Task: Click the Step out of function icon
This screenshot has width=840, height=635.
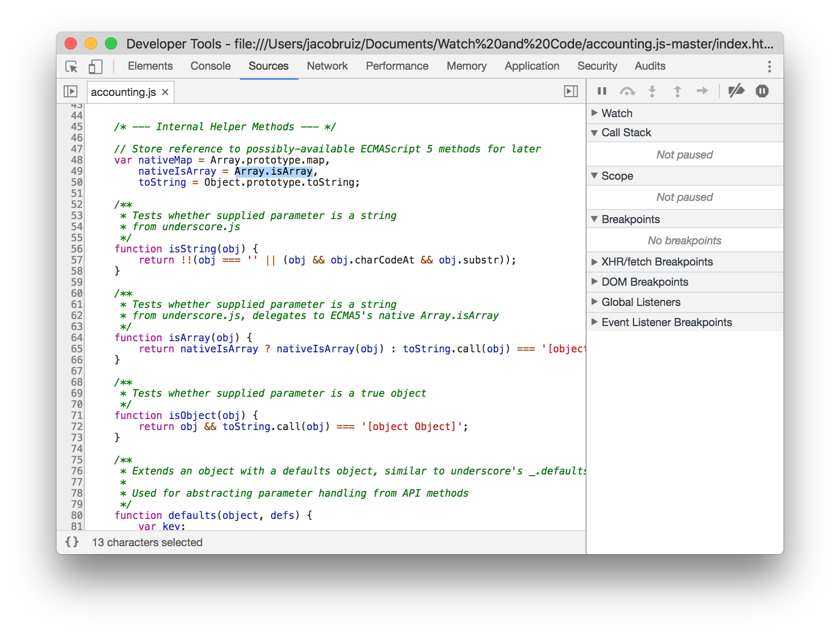Action: coord(677,91)
